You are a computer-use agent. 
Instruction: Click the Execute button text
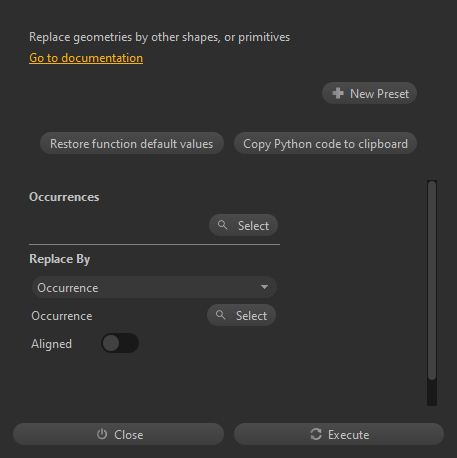pos(348,435)
